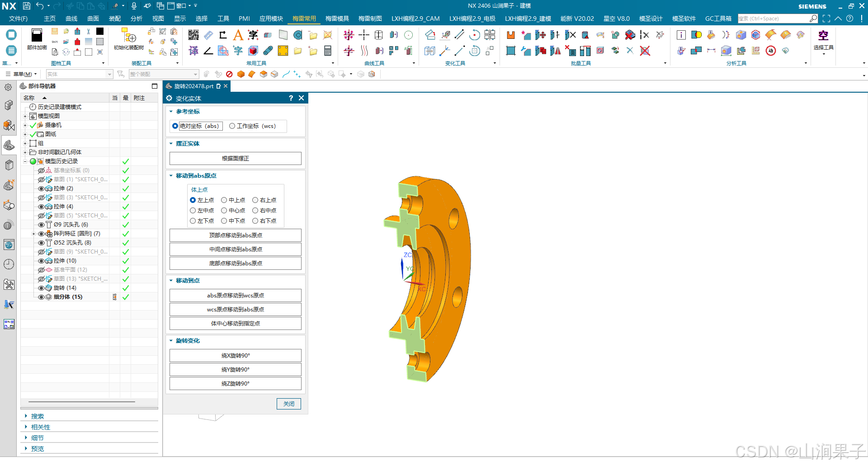868x466 pixels.
Task: Select 工作坐标 (wcs) radio button
Action: [232, 126]
